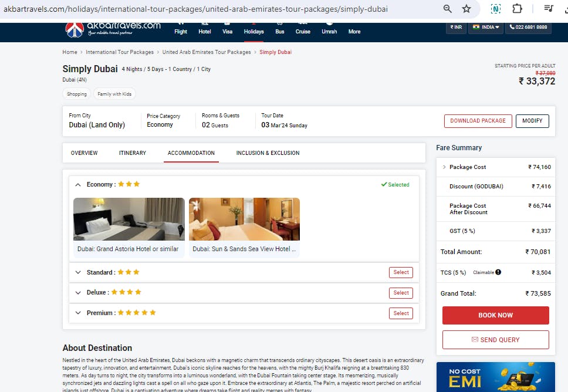Expand the Deluxe accommodation section
The height and width of the screenshot is (392, 568).
click(x=78, y=293)
